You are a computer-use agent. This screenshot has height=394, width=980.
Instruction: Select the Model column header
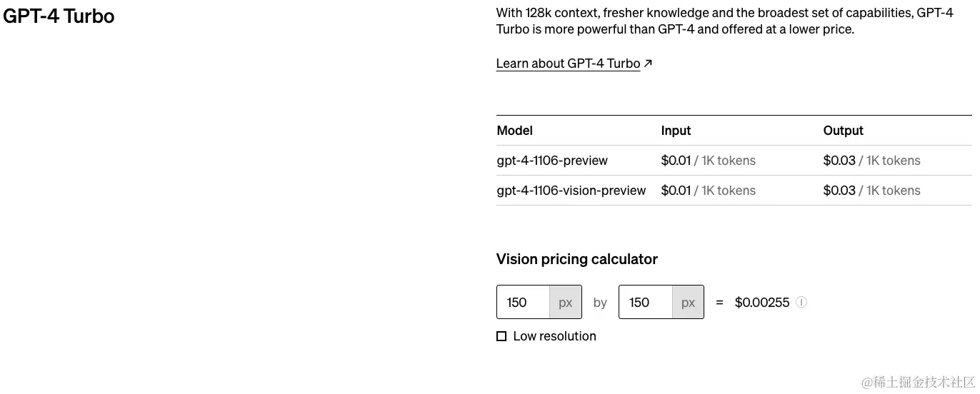[515, 131]
